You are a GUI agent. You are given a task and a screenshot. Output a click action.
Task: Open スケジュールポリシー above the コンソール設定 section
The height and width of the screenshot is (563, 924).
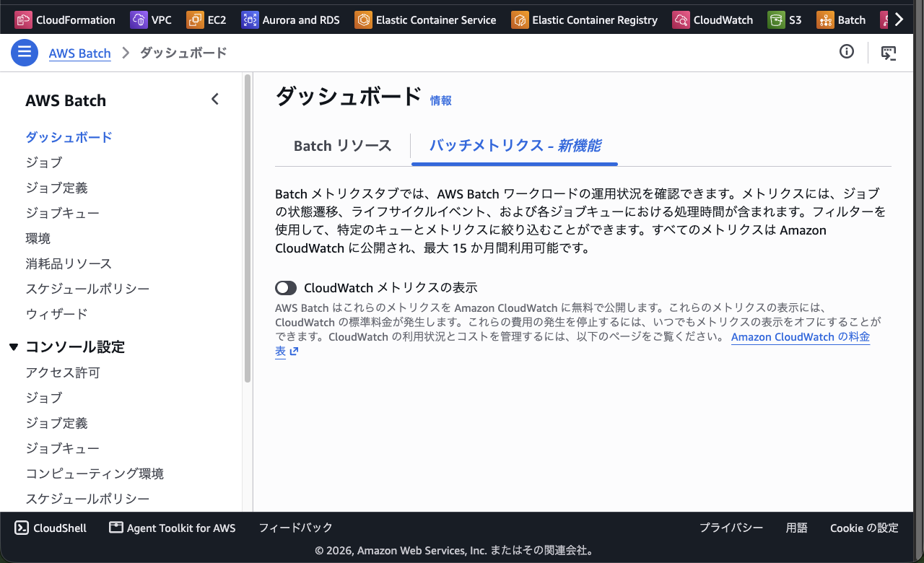pyautogui.click(x=87, y=289)
